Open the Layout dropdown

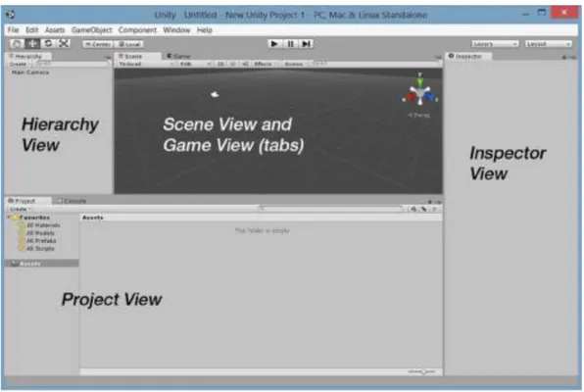click(x=549, y=44)
